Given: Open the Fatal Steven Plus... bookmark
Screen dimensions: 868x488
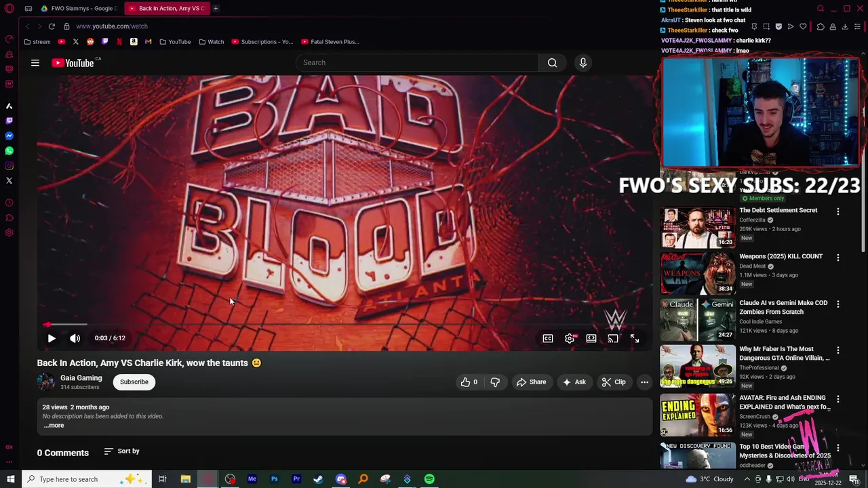Looking at the screenshot, I should click(330, 42).
